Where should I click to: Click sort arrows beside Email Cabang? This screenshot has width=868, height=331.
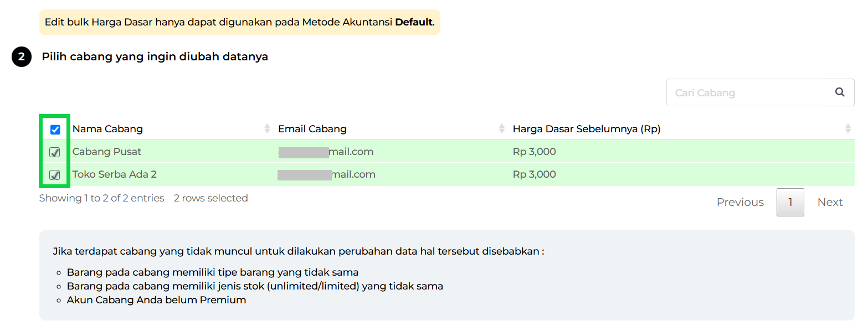pyautogui.click(x=502, y=128)
